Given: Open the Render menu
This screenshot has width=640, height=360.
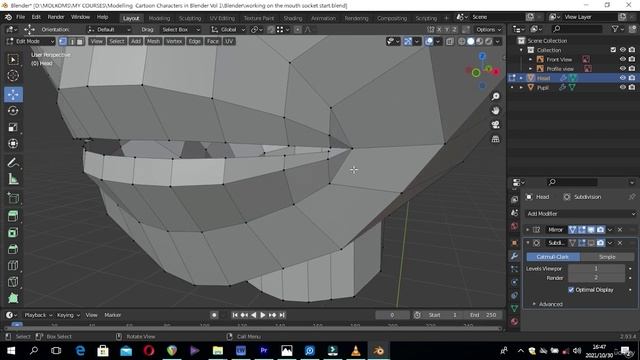Looking at the screenshot, I should tap(56, 17).
